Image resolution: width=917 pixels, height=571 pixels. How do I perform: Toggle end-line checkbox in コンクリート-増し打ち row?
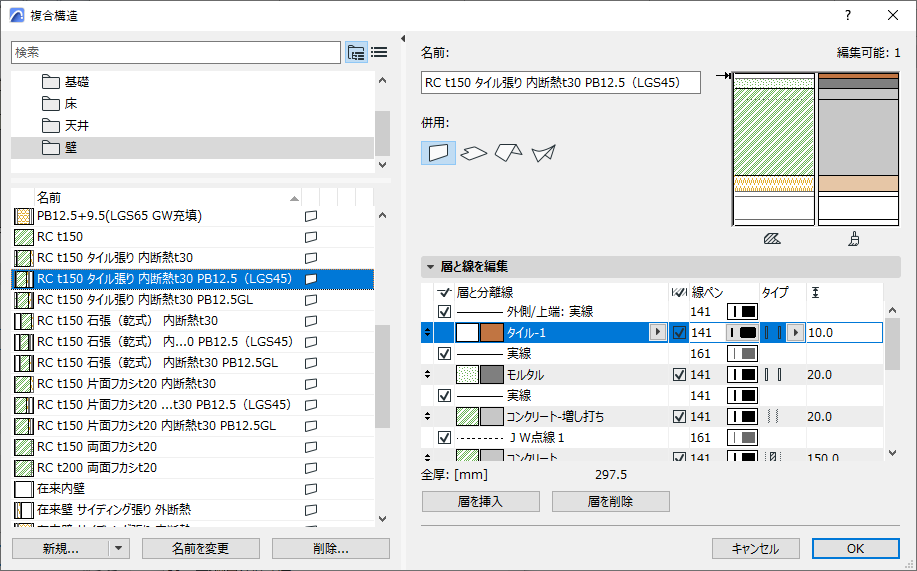point(679,417)
